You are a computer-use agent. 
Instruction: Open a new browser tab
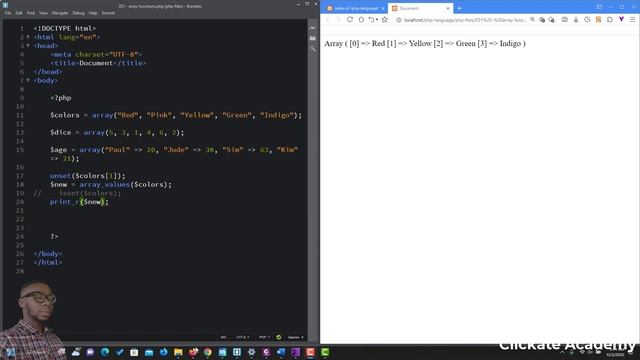459,8
